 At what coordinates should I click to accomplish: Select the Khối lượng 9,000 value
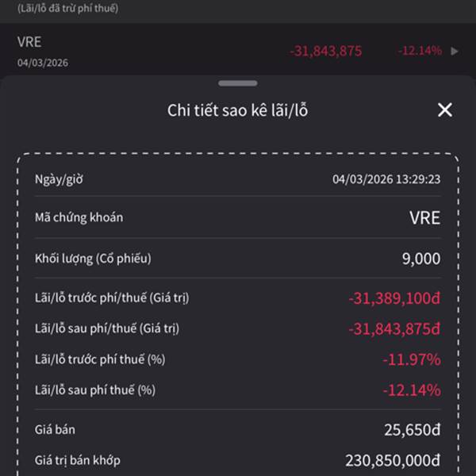[421, 259]
